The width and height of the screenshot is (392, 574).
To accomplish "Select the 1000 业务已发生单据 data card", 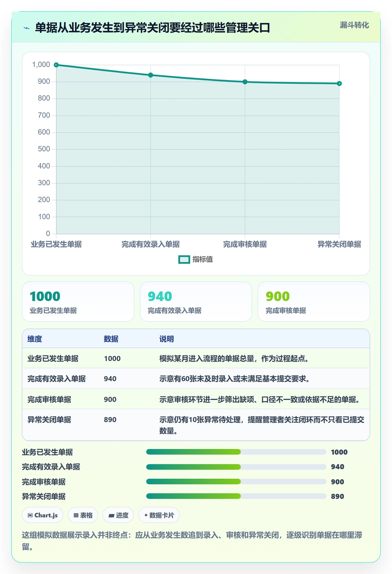I will point(78,302).
